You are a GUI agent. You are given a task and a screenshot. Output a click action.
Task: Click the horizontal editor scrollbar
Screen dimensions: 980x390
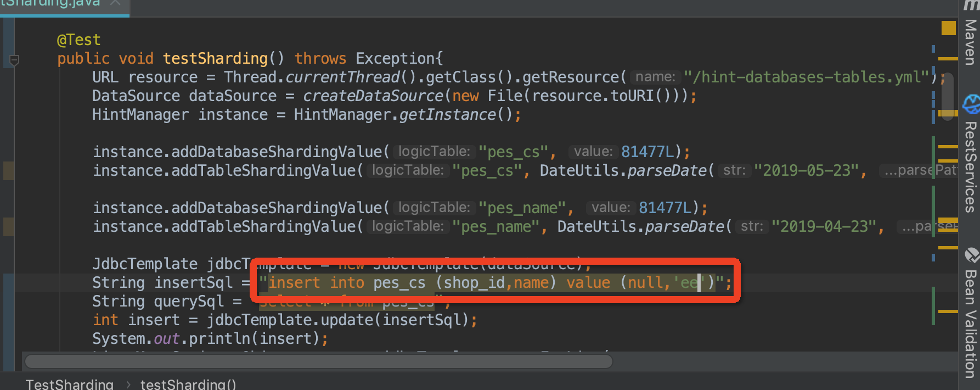click(318, 361)
